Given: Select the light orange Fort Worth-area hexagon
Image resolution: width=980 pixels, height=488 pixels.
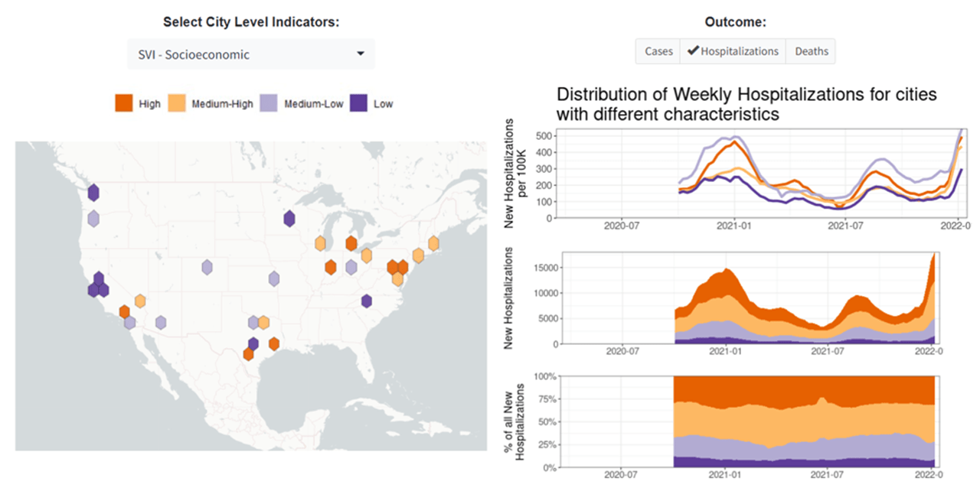Looking at the screenshot, I should [264, 322].
